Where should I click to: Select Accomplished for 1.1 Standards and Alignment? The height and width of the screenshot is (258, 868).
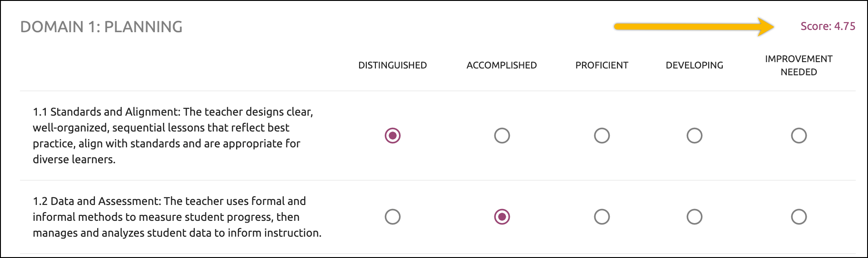502,136
